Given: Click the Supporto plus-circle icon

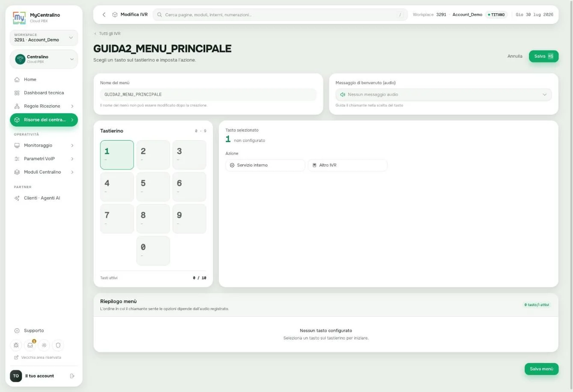Looking at the screenshot, I should [17, 330].
